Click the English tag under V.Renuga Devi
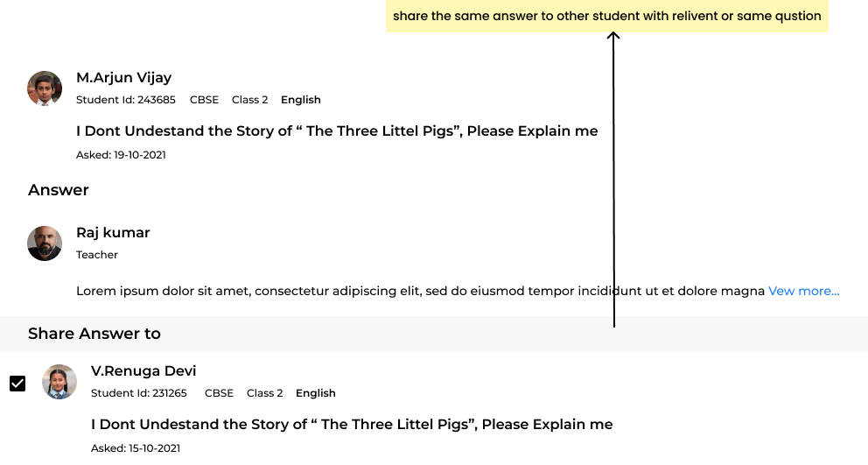Screen dimensions: 868x465 [x=316, y=393]
